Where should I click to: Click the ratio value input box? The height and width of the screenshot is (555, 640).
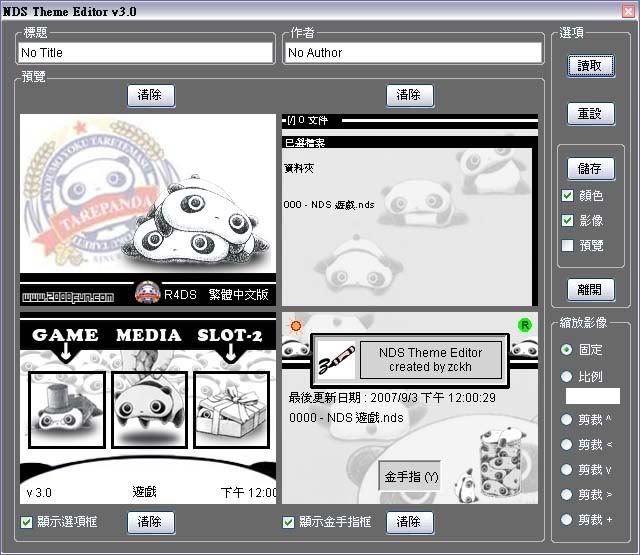(x=593, y=396)
